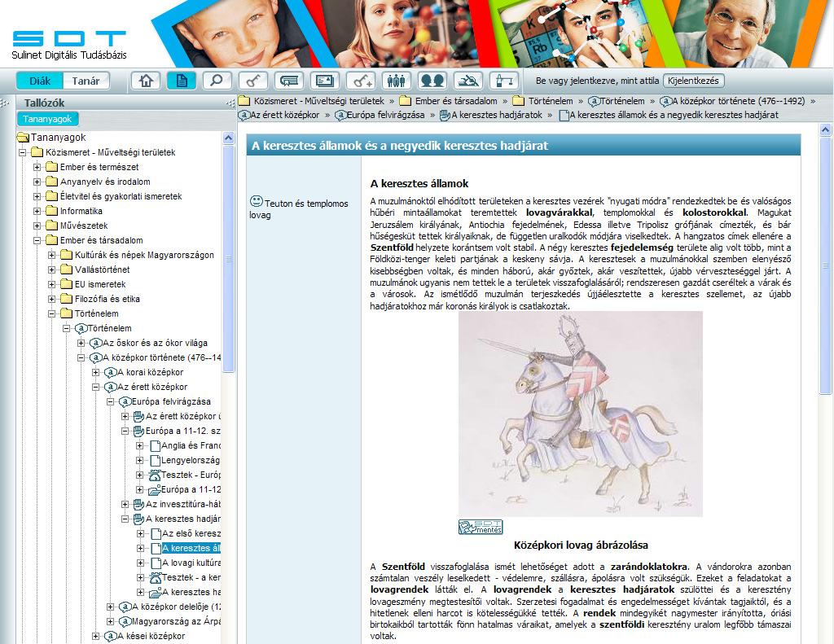
Task: Switch to Tanár mode
Action: point(86,81)
